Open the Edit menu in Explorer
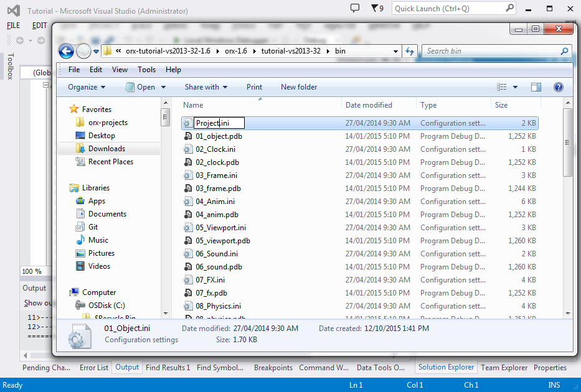 [96, 70]
